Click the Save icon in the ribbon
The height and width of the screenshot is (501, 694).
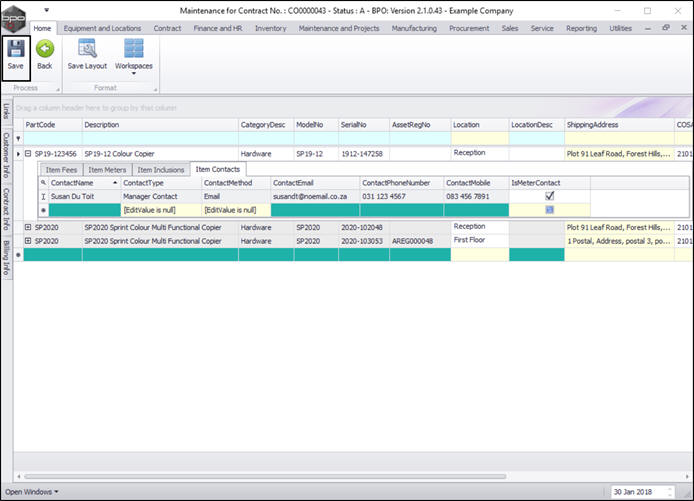click(x=15, y=49)
